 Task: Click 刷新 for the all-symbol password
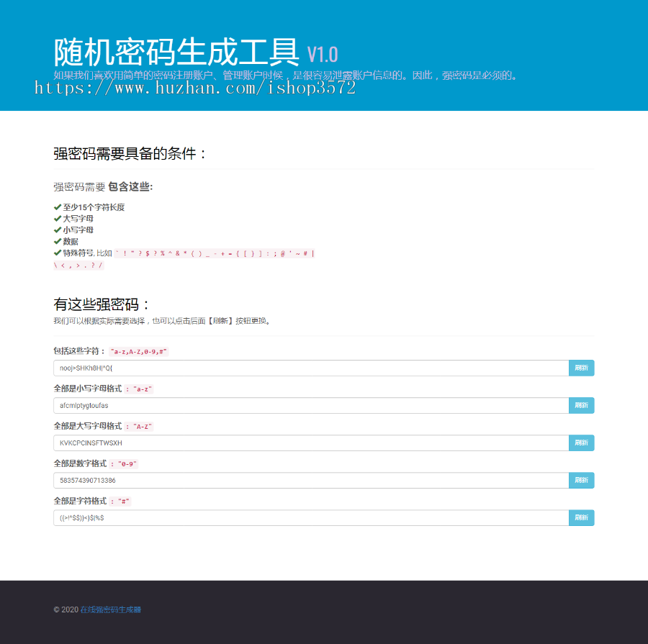[581, 517]
